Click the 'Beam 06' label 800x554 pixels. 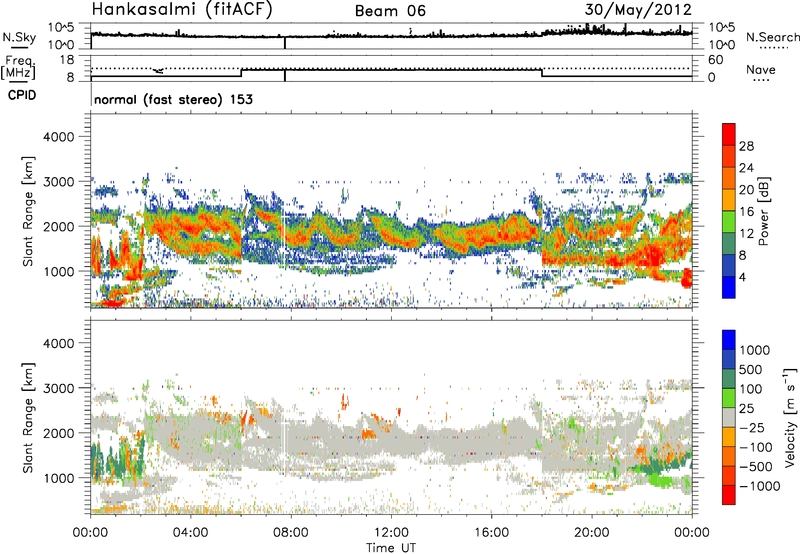click(390, 11)
